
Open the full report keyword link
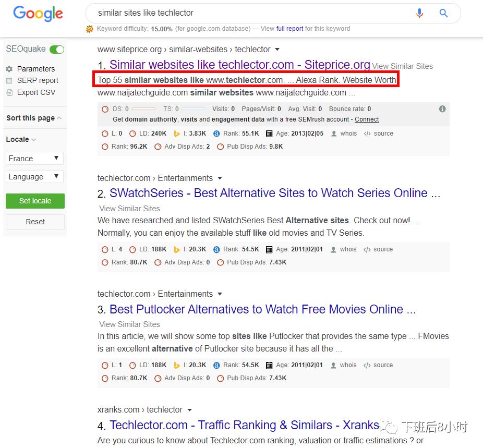[x=289, y=29]
